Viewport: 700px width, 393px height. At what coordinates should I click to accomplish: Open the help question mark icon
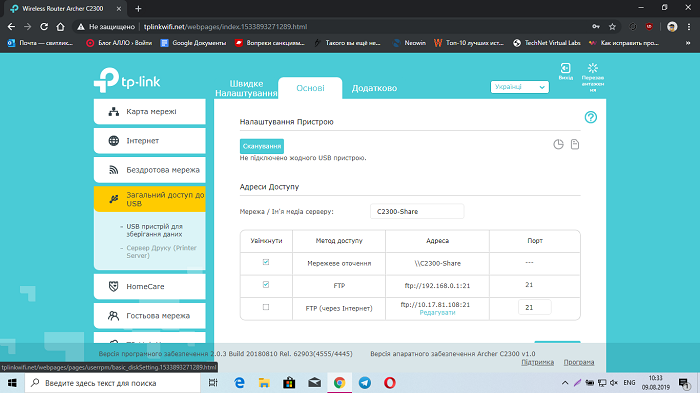click(x=591, y=117)
